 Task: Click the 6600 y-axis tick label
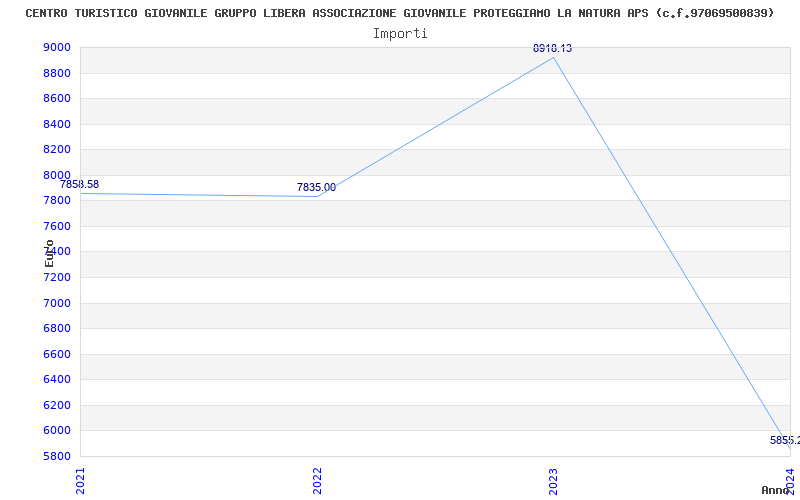pos(57,354)
